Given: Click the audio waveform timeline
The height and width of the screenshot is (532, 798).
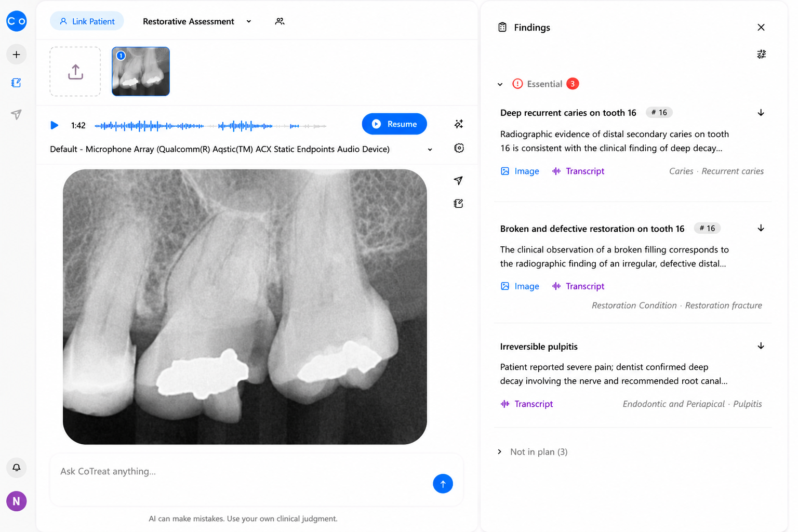Looking at the screenshot, I should 210,126.
